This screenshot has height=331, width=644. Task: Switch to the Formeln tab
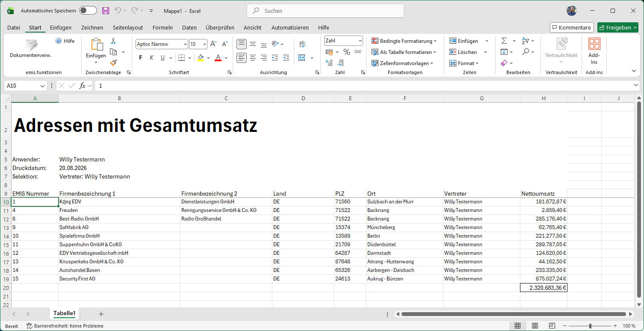click(162, 27)
